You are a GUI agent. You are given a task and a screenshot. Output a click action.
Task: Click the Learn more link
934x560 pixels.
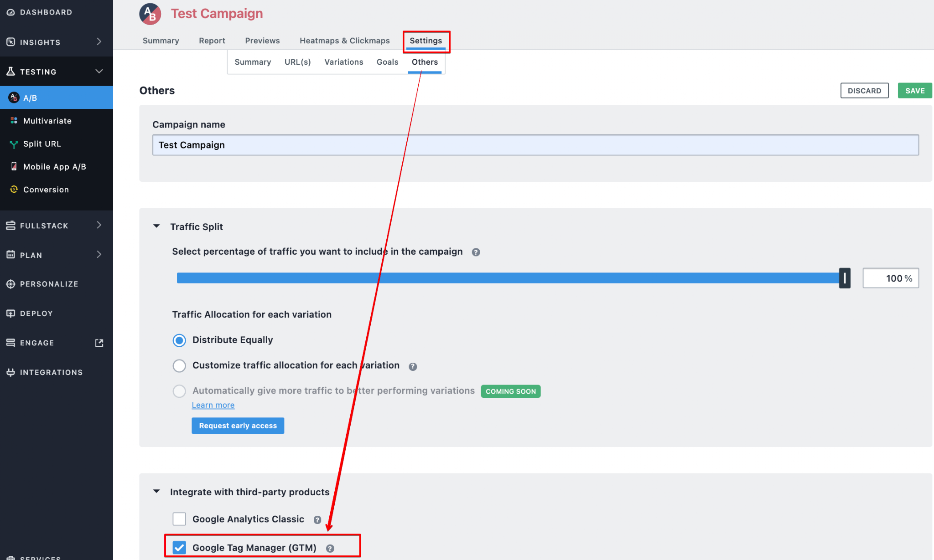213,405
